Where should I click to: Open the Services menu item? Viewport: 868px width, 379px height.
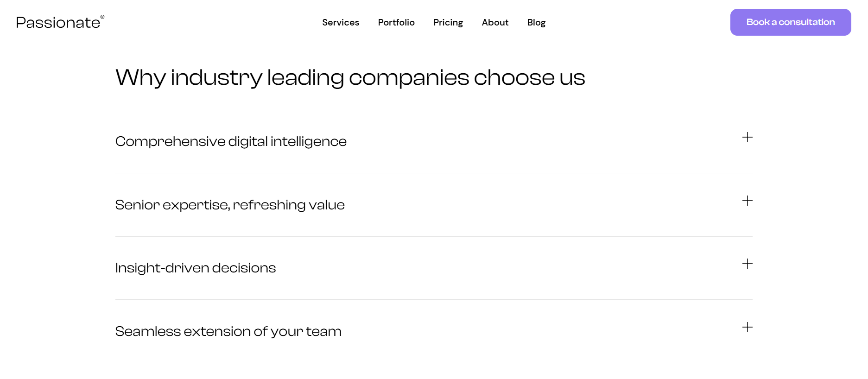click(x=341, y=22)
